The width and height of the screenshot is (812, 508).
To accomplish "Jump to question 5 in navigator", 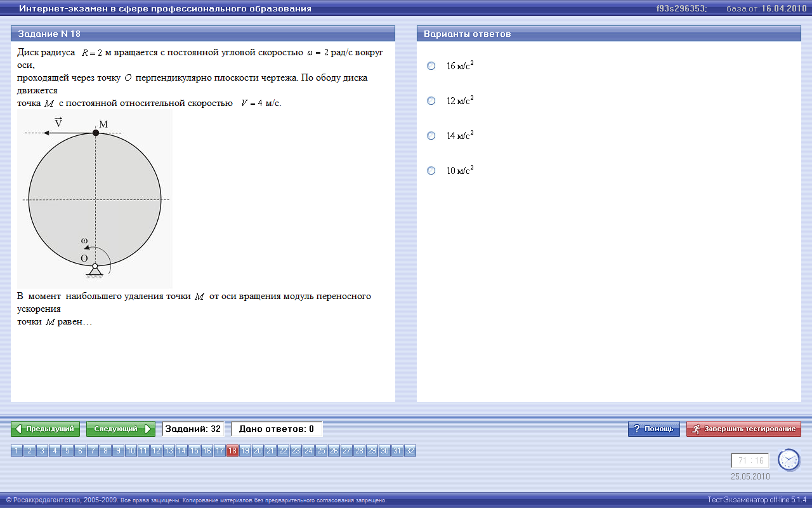I will (67, 451).
